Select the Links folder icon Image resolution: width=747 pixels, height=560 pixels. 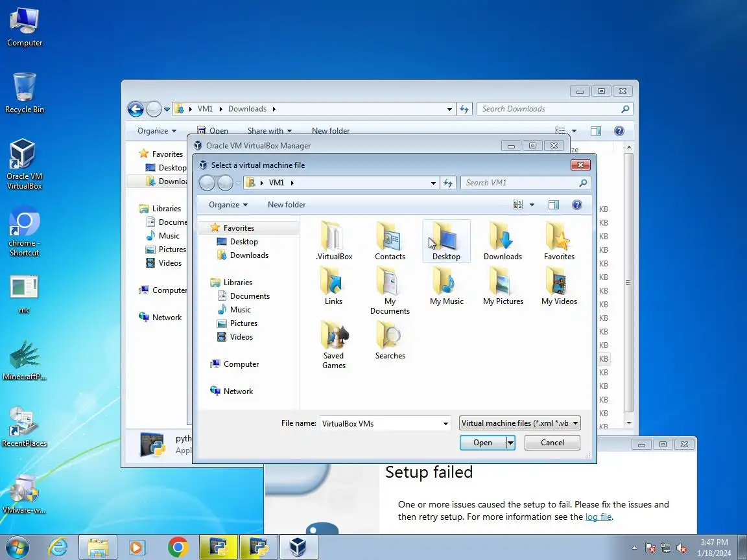pos(333,286)
